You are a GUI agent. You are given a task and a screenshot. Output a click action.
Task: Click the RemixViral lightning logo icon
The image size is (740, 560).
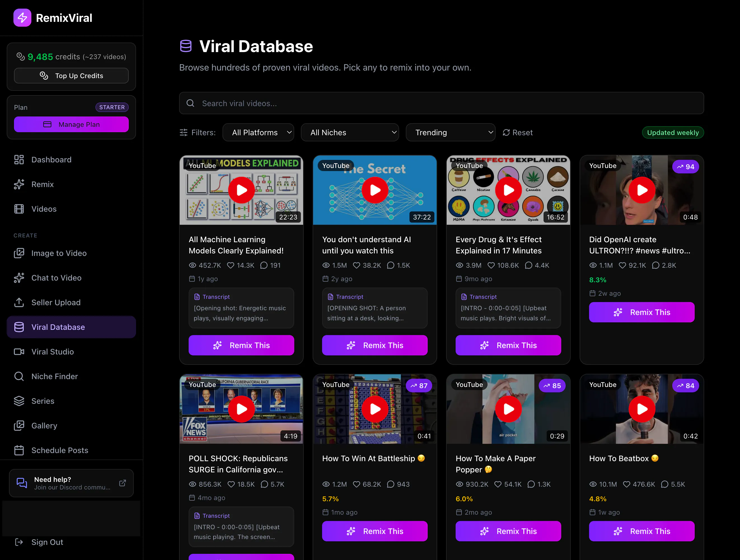coord(22,18)
